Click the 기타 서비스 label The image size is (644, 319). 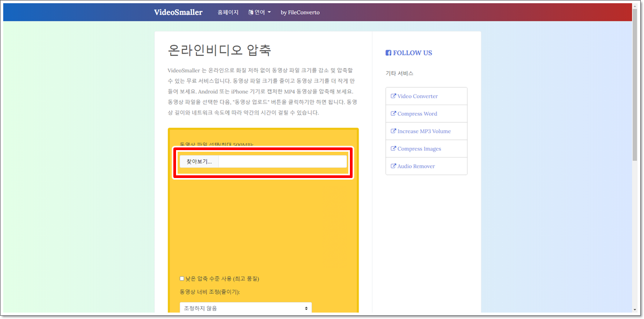pyautogui.click(x=399, y=73)
